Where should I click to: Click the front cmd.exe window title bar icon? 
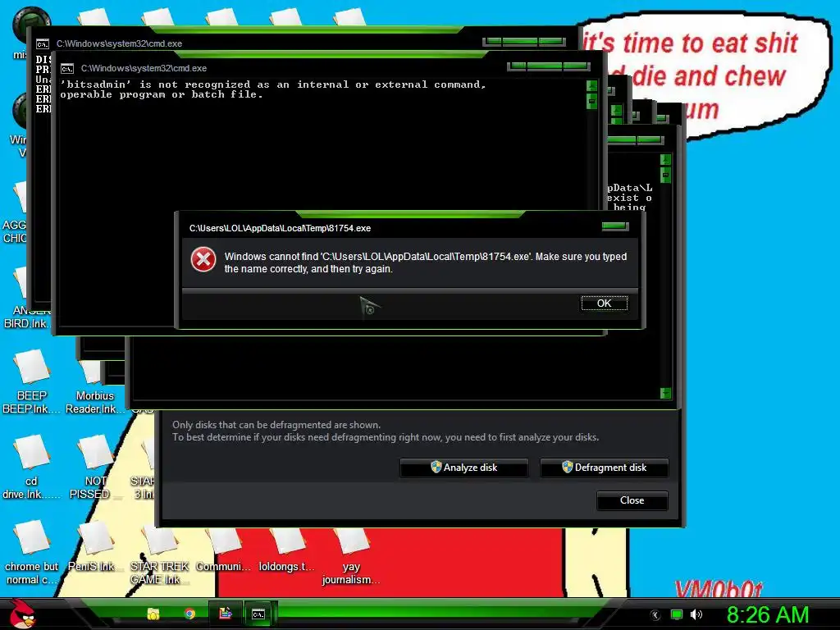tap(67, 69)
